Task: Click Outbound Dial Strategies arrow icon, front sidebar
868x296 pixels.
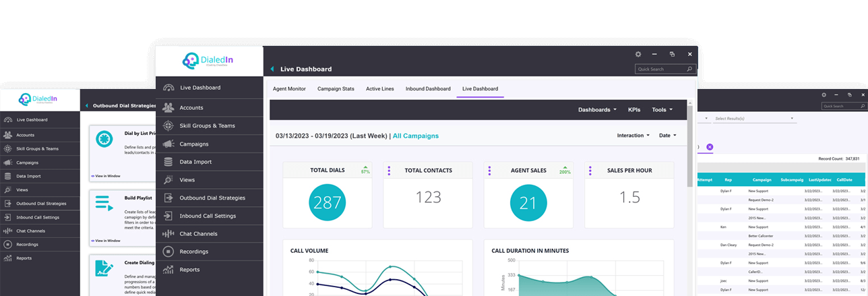Action: point(168,198)
